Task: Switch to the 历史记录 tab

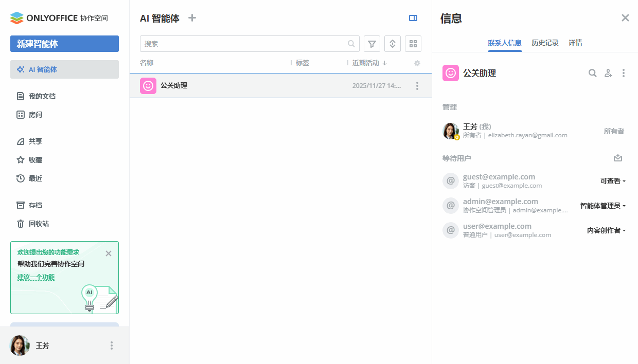Action: [x=545, y=43]
